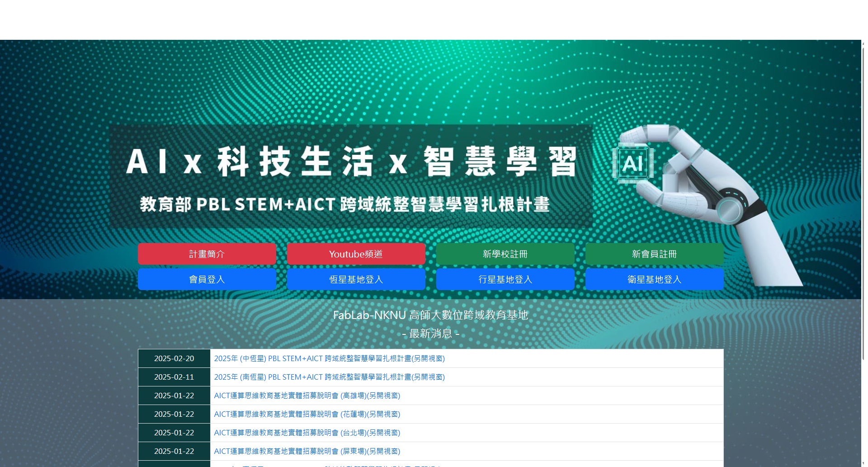The image size is (868, 467).
Task: Click the green 新學校註冊 button
Action: [x=505, y=254]
